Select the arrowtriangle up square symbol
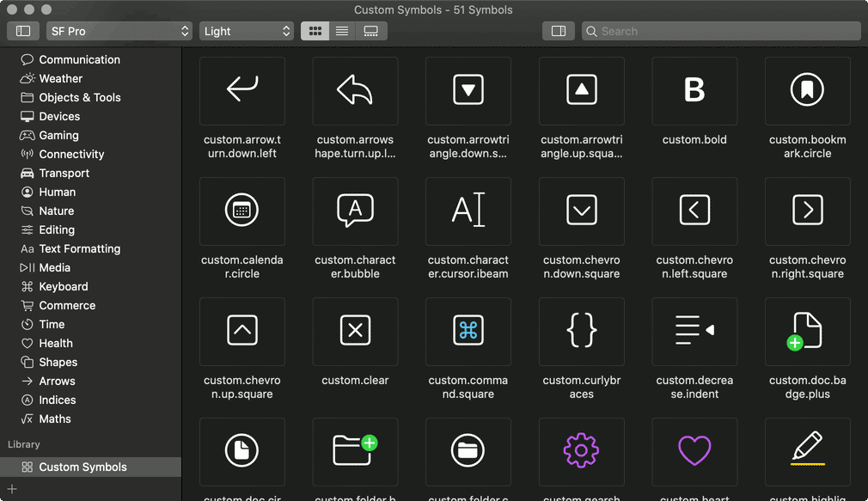 pyautogui.click(x=581, y=91)
